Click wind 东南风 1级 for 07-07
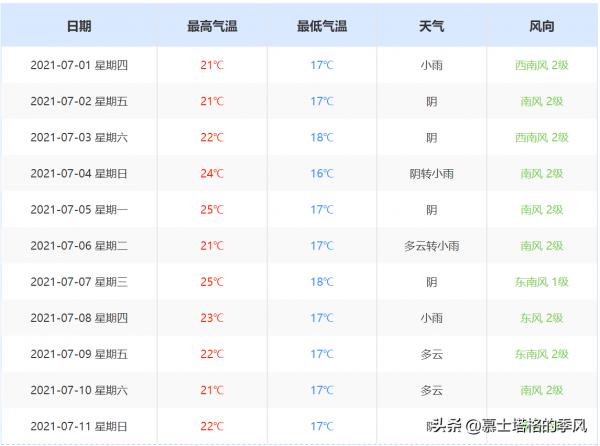The height and width of the screenshot is (446, 600). click(x=541, y=282)
